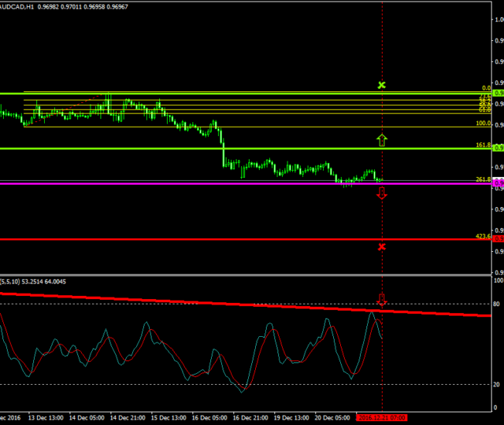
Task: Click the red X mark under the red line
Action: pos(382,246)
